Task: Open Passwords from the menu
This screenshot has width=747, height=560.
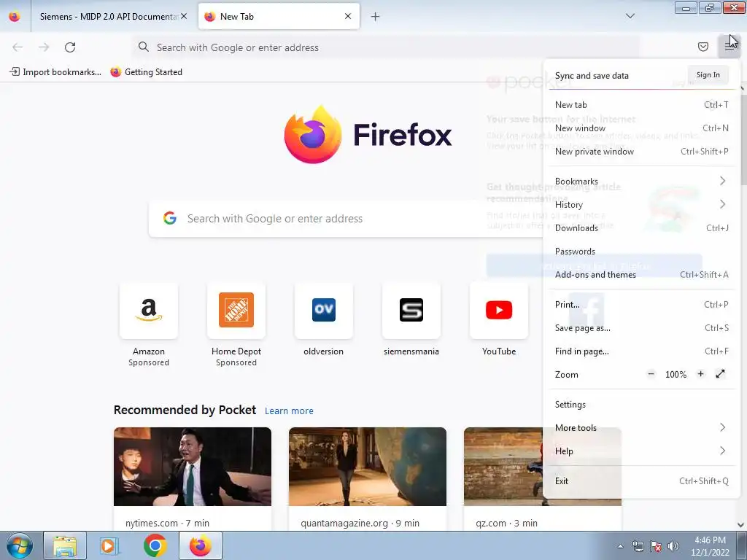Action: [x=641, y=251]
